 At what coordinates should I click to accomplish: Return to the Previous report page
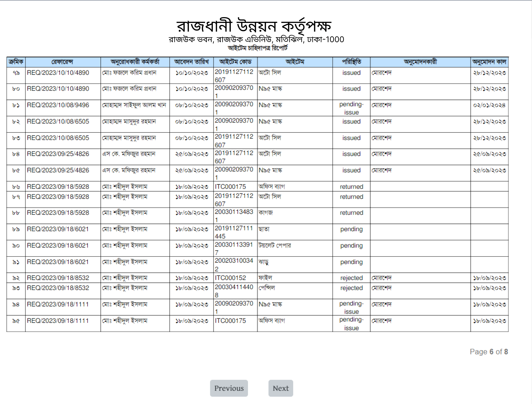(x=229, y=388)
